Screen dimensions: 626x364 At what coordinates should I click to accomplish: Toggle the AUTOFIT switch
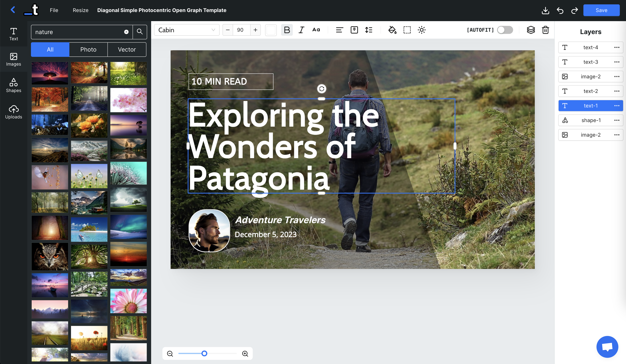[x=505, y=30]
